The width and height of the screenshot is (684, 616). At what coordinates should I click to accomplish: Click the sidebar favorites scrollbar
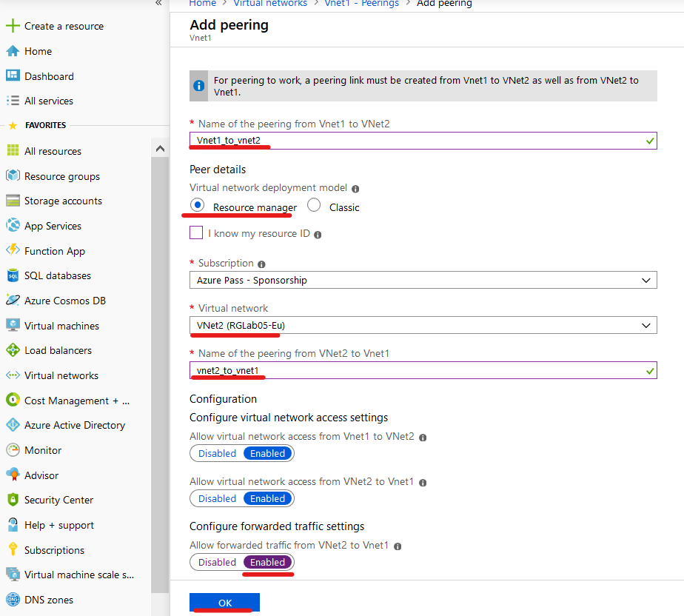pyautogui.click(x=160, y=375)
